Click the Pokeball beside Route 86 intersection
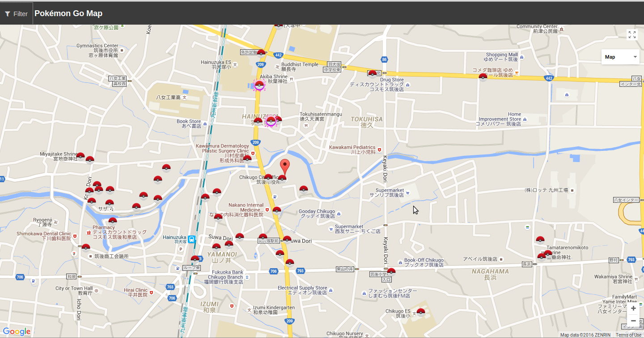This screenshot has height=338, width=644. (372, 74)
